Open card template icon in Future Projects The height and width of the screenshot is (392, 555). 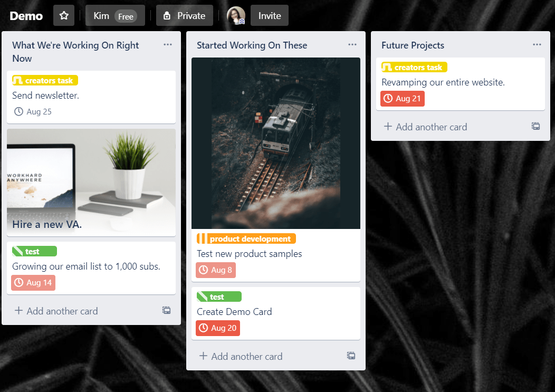click(535, 127)
